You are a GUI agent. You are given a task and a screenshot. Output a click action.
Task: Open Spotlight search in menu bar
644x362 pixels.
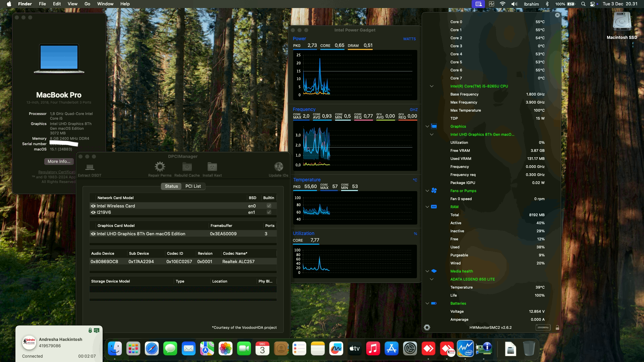tap(583, 4)
